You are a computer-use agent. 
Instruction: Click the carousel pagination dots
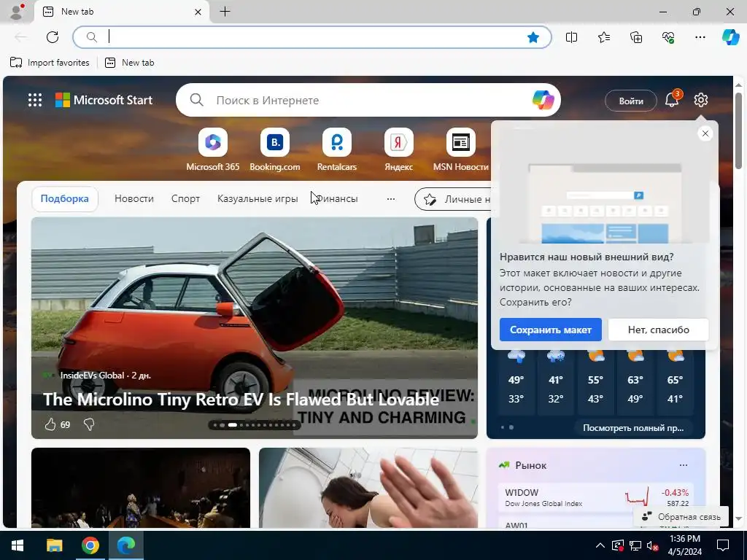coord(255,425)
